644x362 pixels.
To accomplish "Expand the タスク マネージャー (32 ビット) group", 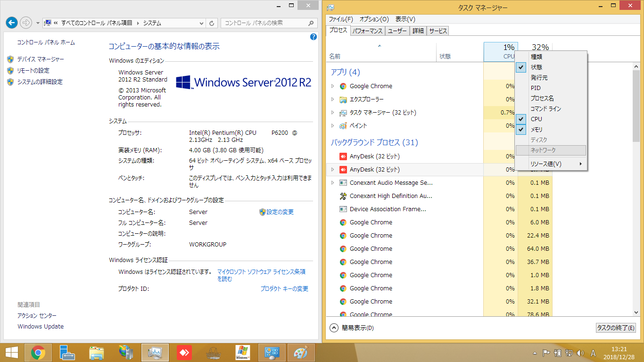I will [x=332, y=113].
